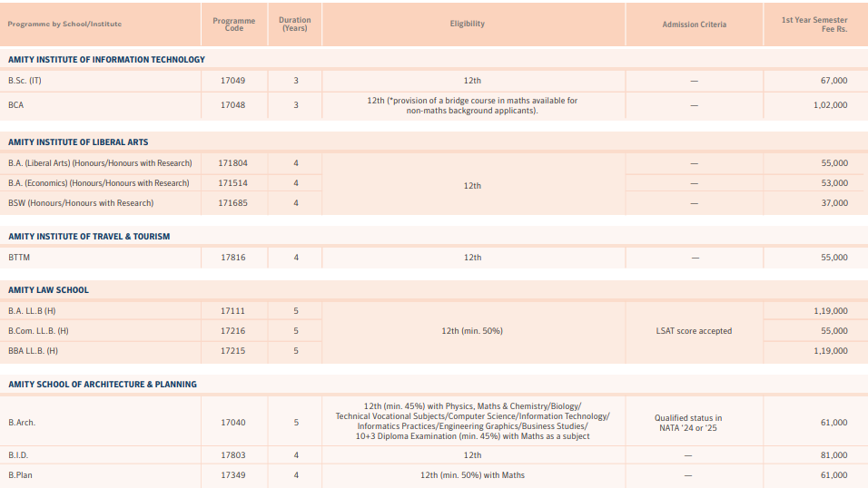This screenshot has width=868, height=488.
Task: Click 'B.Com. LL.B. (H)' programme name
Action: (38, 331)
